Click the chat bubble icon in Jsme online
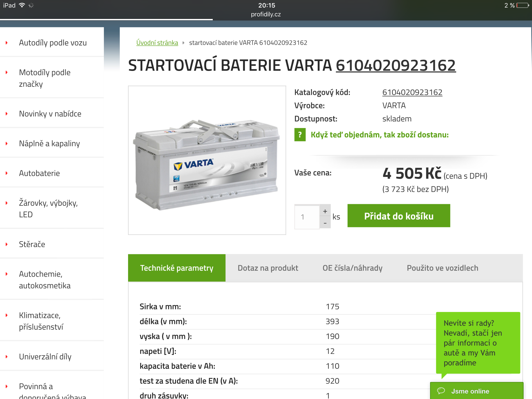Screen dimensions: 532x399 click(441, 391)
